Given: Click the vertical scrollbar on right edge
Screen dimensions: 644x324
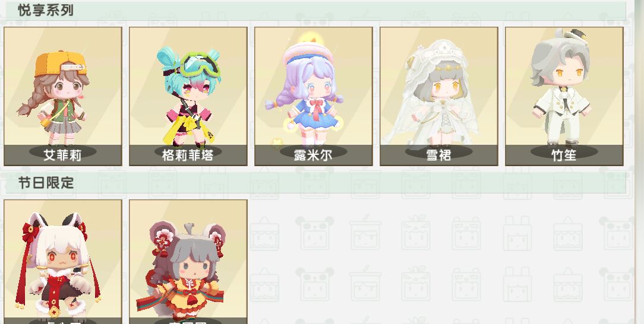Looking at the screenshot, I should [639, 162].
